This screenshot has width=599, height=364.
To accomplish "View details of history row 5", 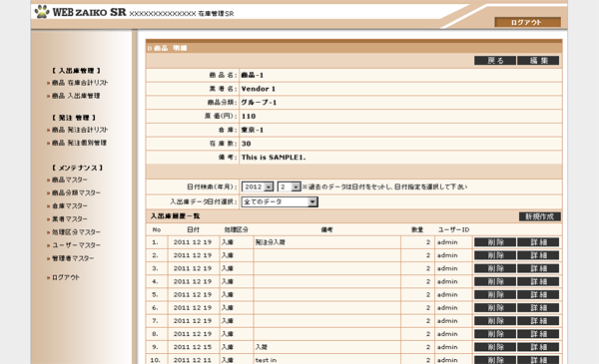I will [538, 294].
